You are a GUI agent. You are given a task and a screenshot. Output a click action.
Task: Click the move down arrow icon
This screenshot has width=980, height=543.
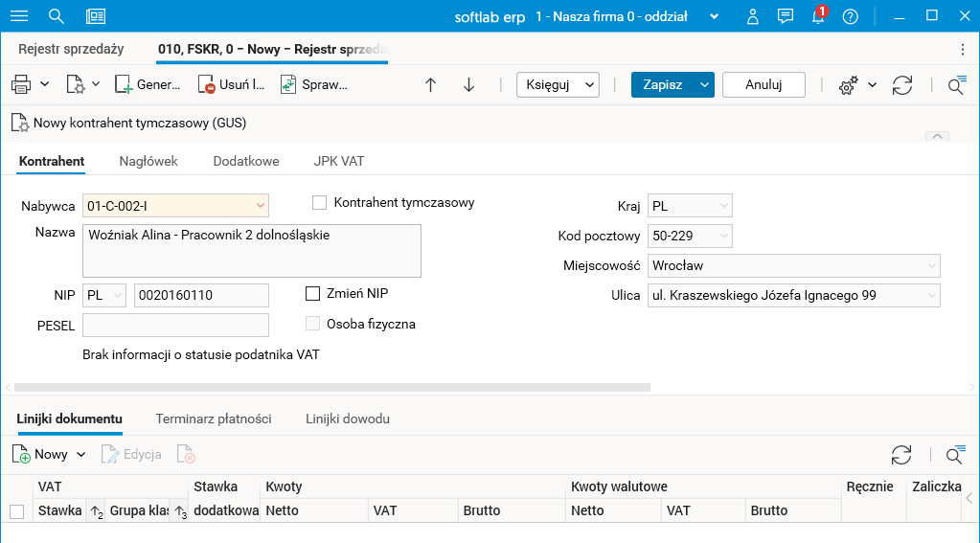[x=468, y=84]
